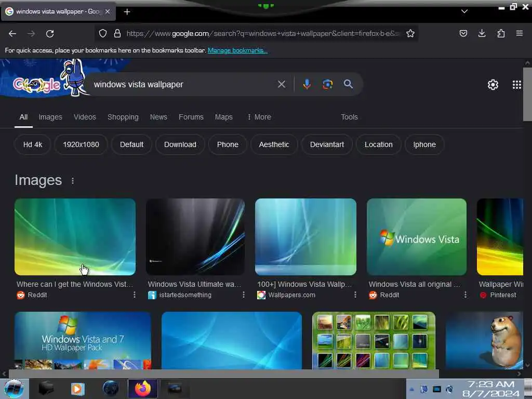Open the Extensions puzzle icon
Screen dimensions: 532x399
click(501, 33)
